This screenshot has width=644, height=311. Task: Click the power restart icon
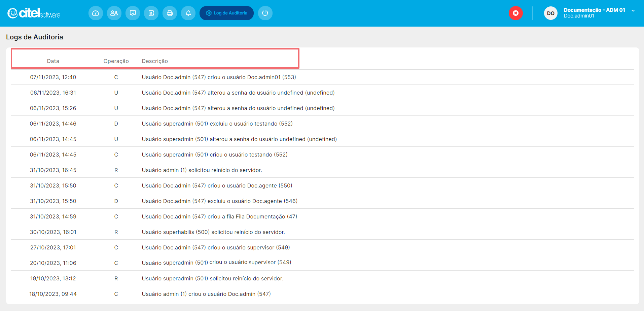click(265, 13)
